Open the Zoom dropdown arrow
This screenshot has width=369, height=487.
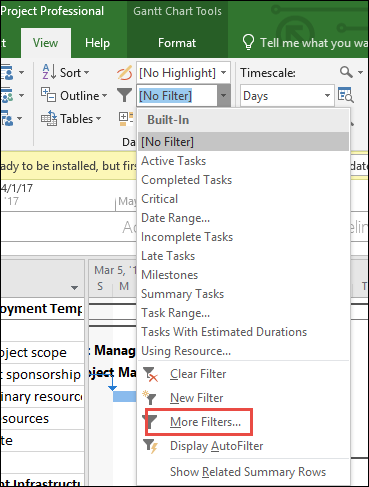[x=360, y=72]
